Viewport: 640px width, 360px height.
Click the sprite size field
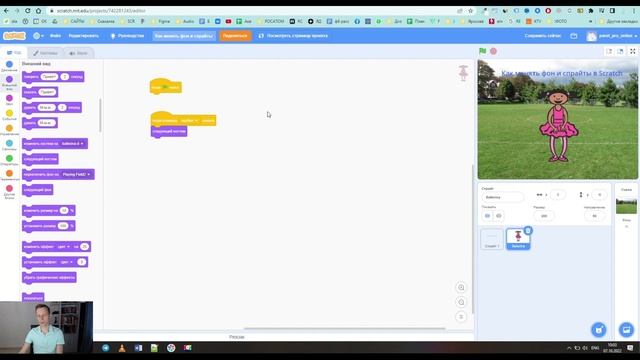click(544, 216)
